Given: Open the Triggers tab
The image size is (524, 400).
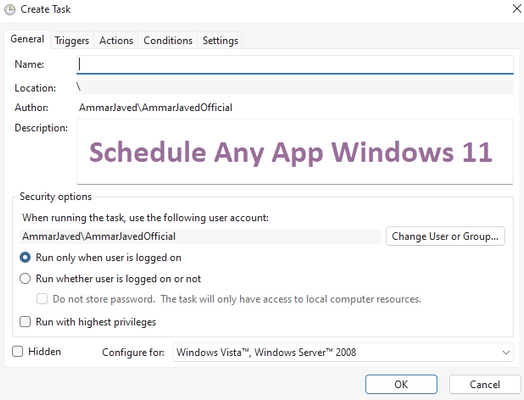Looking at the screenshot, I should [x=72, y=40].
